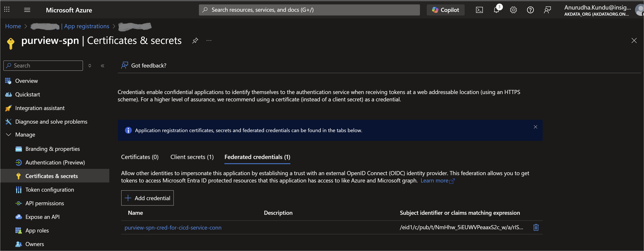Click the AKDATA_ORG directory label
This screenshot has width=644, height=251.
[x=597, y=14]
